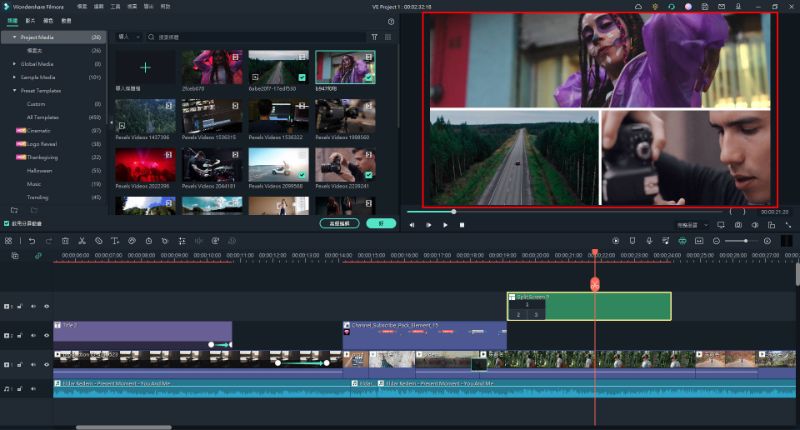Lock the Title 2 track
800x430 pixels.
pyautogui.click(x=20, y=336)
